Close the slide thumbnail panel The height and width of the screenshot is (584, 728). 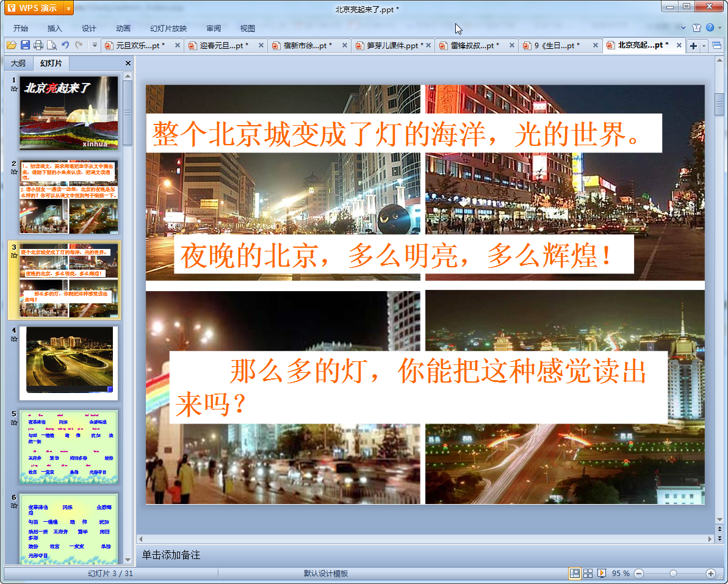pyautogui.click(x=128, y=63)
